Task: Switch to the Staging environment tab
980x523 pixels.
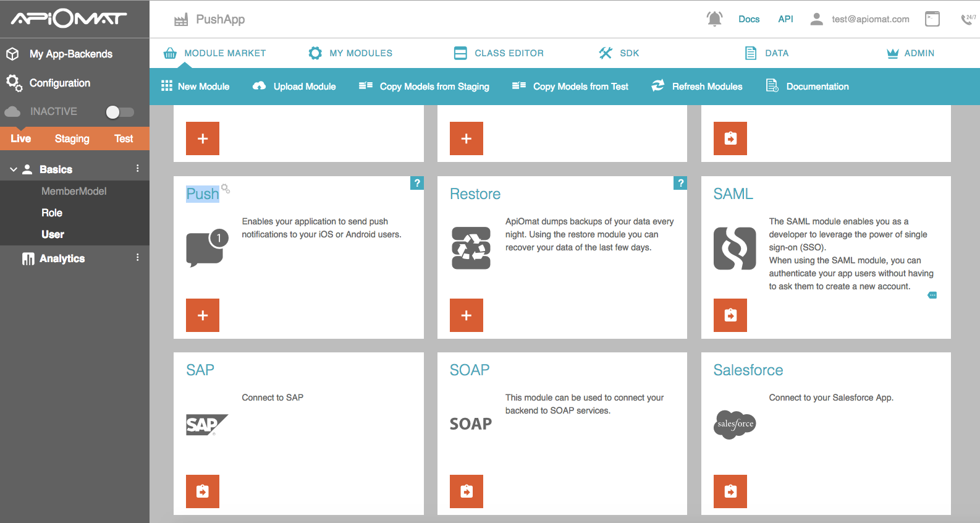Action: click(72, 138)
